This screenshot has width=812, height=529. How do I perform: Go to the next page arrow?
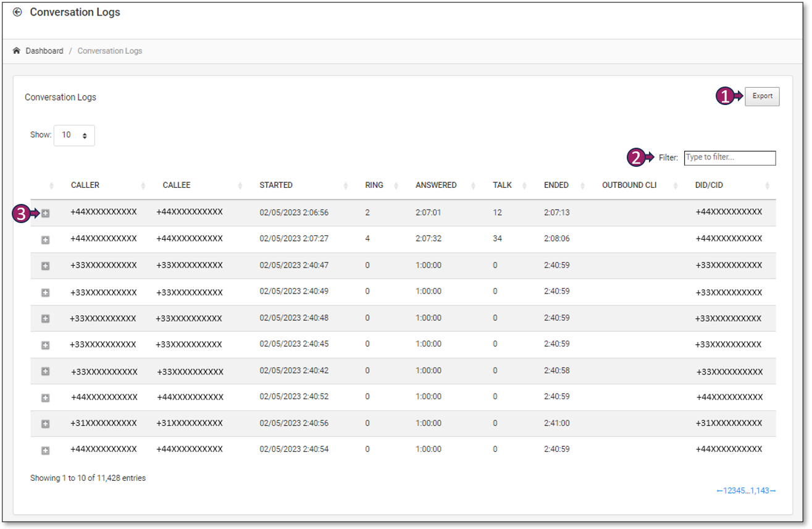[772, 491]
